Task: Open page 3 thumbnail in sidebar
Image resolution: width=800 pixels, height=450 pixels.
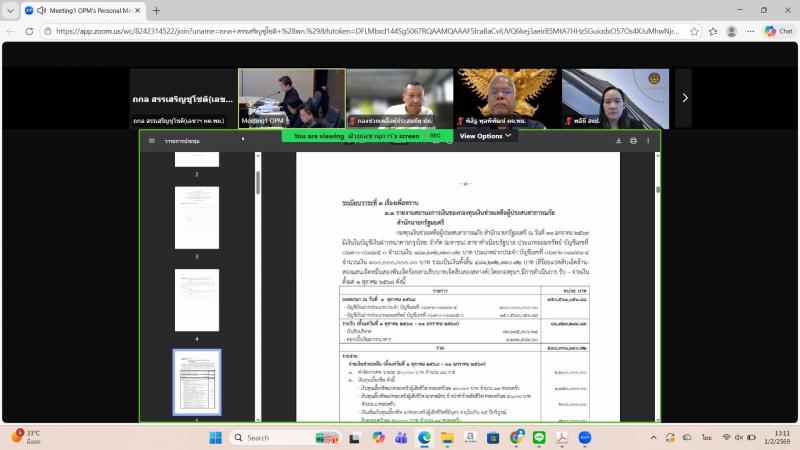Action: (x=197, y=218)
